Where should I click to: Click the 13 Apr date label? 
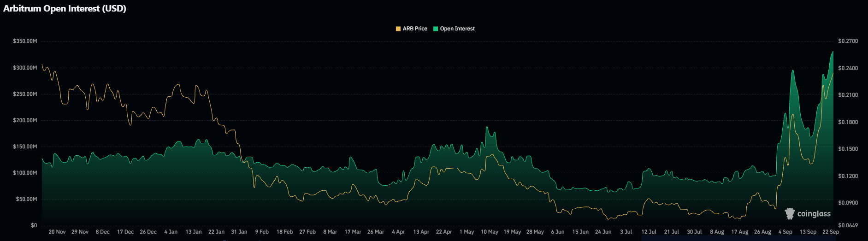click(x=421, y=232)
